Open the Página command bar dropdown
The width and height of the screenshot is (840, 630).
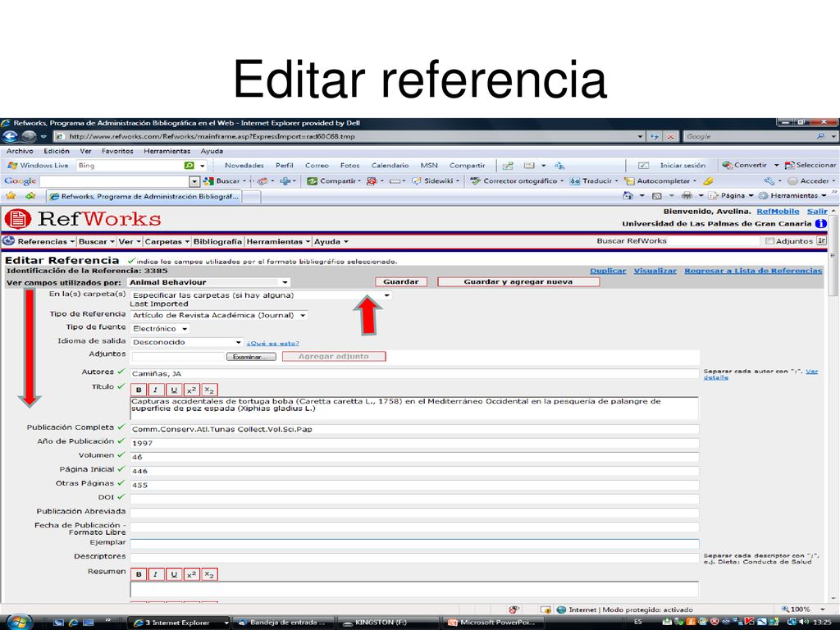tap(731, 195)
